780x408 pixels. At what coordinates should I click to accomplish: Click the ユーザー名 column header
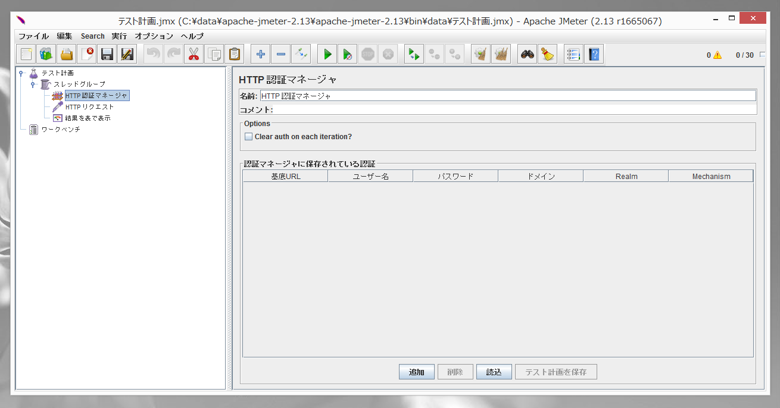coord(370,176)
